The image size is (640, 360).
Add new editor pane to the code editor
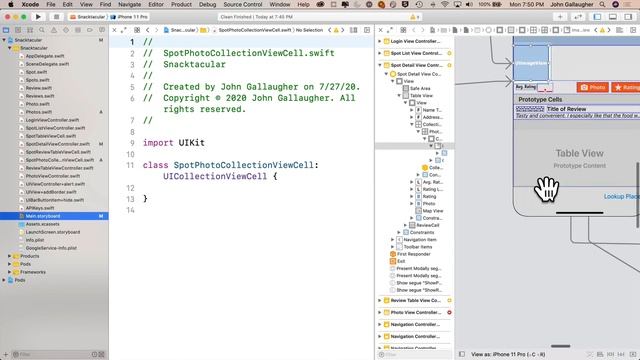[x=367, y=30]
